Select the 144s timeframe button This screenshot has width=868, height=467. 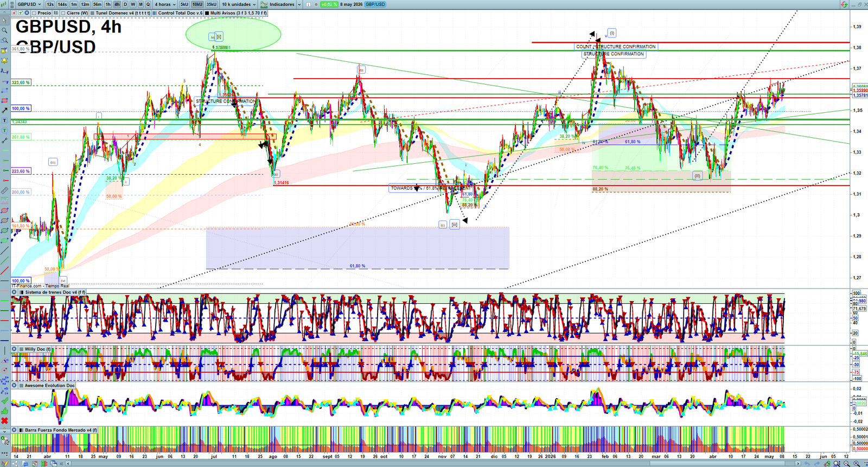click(62, 4)
